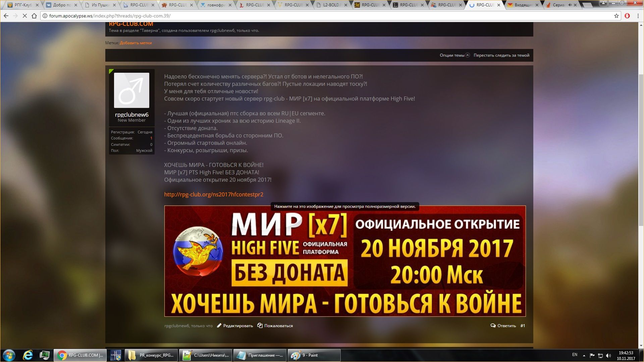Click the EN language indicator
The height and width of the screenshot is (362, 644).
575,355
